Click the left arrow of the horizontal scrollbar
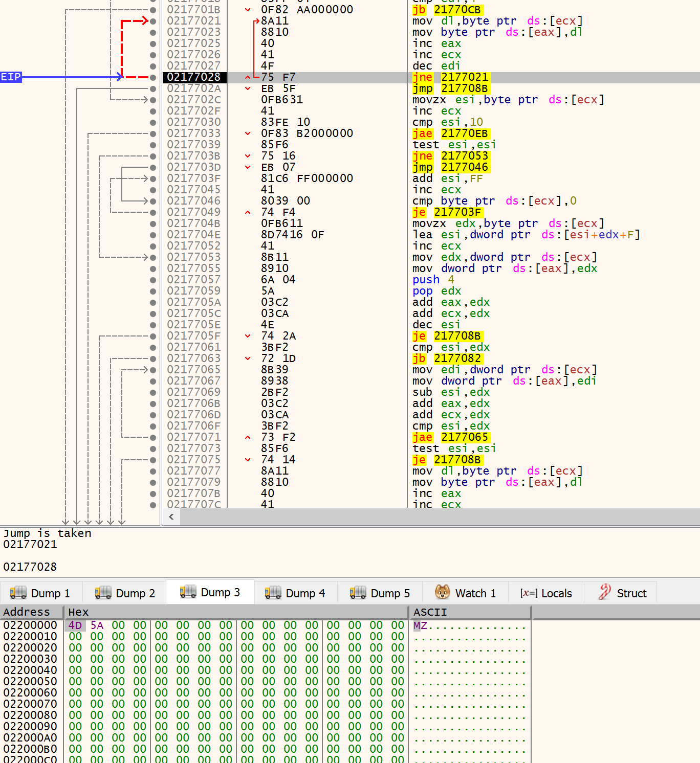 [x=171, y=517]
